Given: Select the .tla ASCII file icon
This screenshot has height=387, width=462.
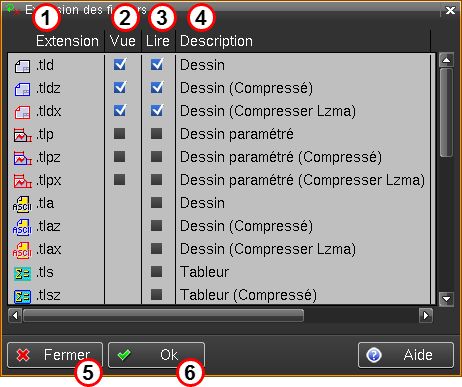Looking at the screenshot, I should (22, 204).
